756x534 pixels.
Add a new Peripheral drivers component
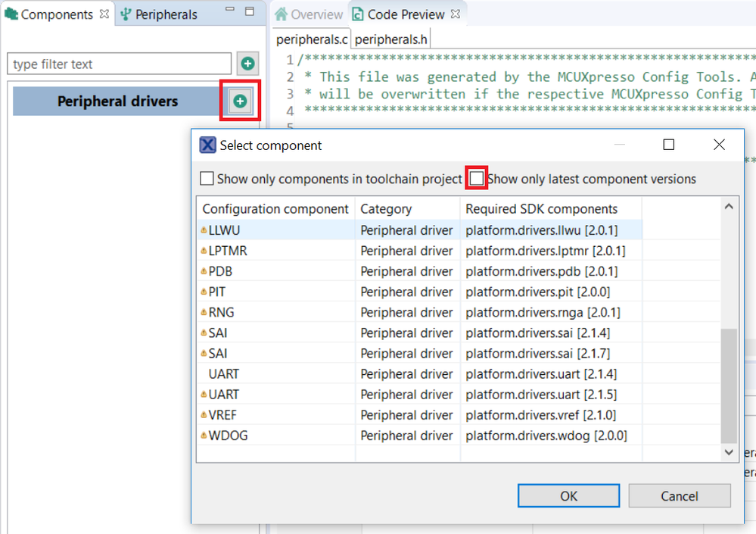click(x=240, y=101)
